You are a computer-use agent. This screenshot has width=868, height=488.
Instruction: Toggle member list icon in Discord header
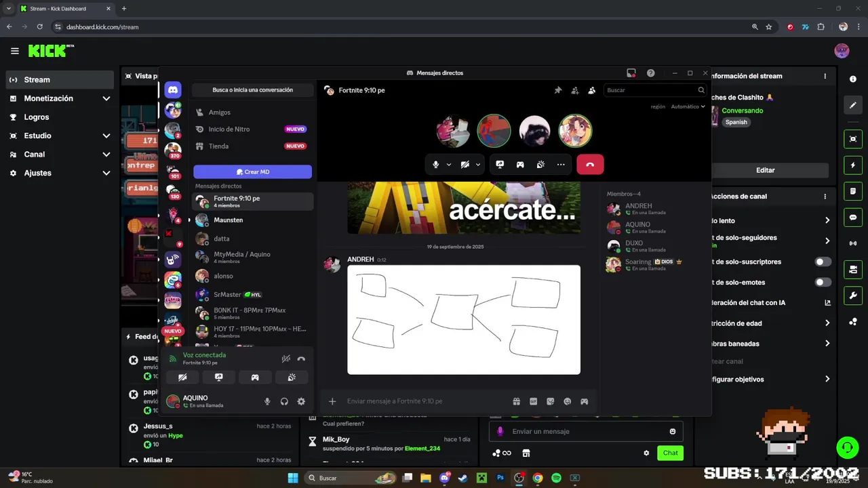[x=592, y=90]
